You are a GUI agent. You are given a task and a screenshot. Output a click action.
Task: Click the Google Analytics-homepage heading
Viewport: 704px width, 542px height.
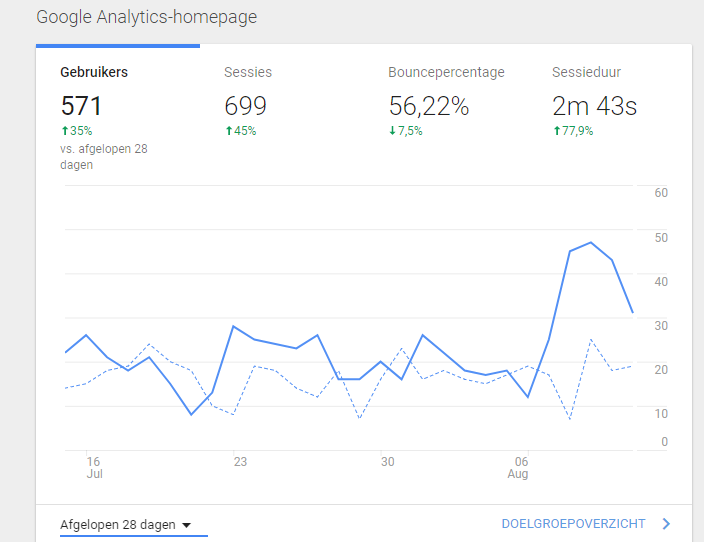[x=146, y=17]
